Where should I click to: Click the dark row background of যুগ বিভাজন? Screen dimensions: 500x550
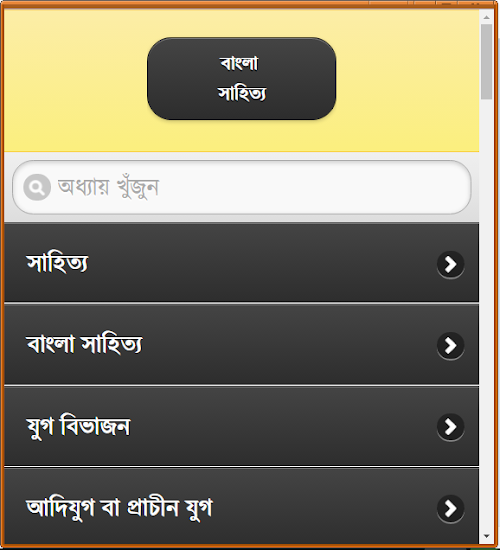coord(281,426)
